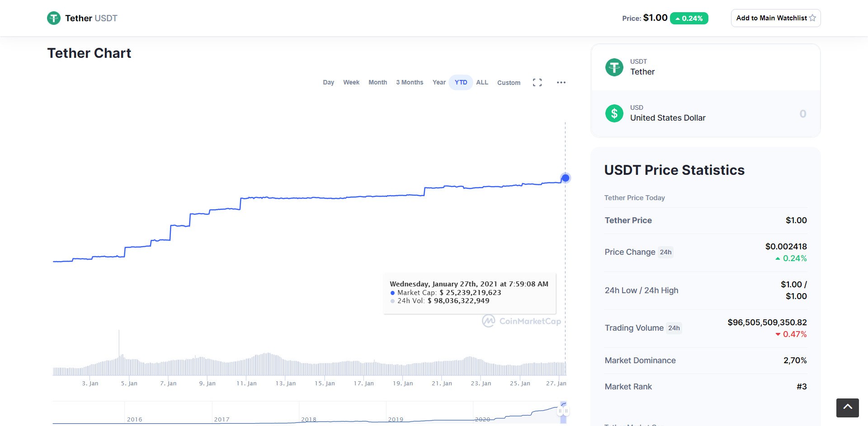Click the 27. Jan axis label
Viewport: 868px width, 426px height.
(x=556, y=383)
